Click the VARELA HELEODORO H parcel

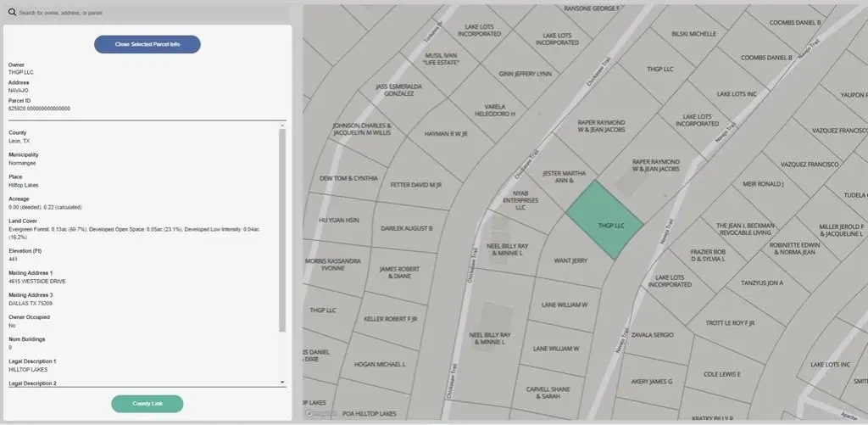494,109
